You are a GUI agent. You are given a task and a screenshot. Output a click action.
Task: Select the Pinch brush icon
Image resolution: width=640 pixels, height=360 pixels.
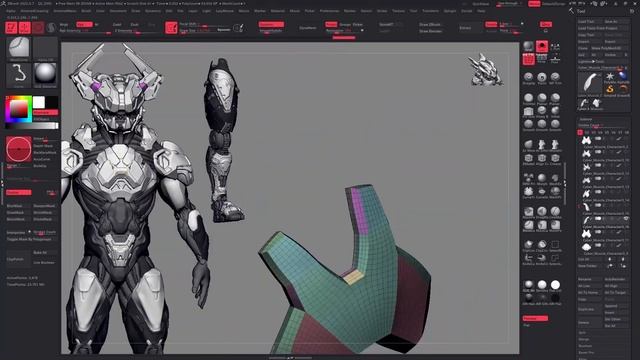pos(541,78)
